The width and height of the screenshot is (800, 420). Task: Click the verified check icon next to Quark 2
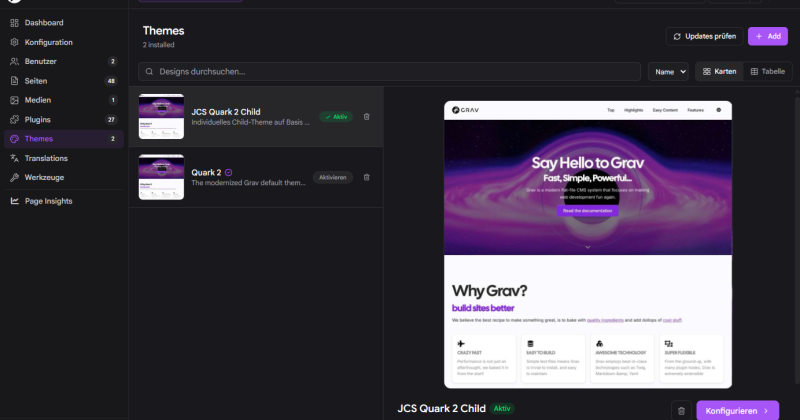[x=229, y=172]
